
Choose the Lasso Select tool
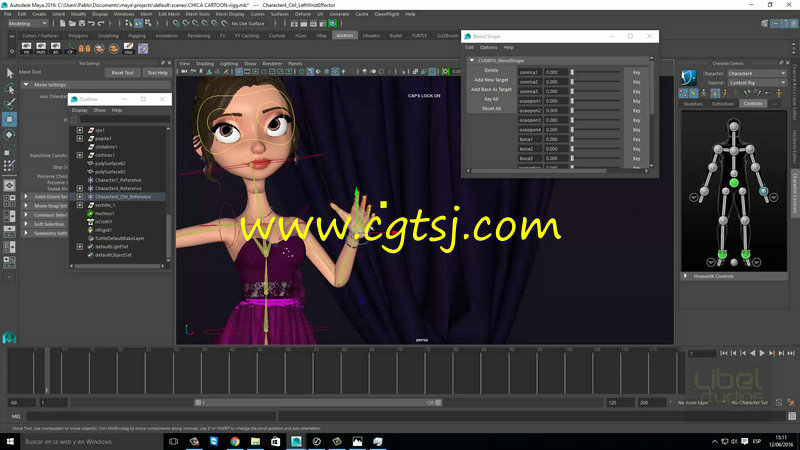tap(10, 89)
